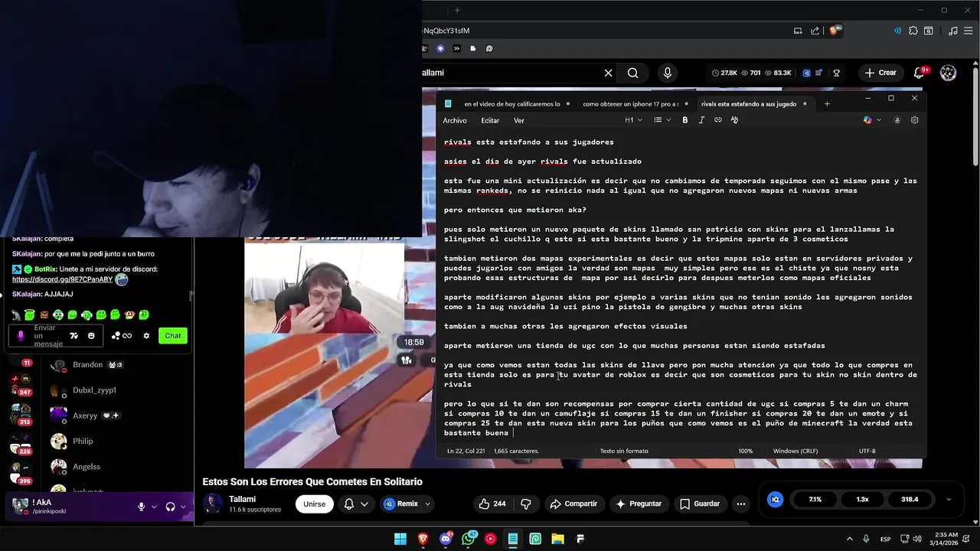This screenshot has width=980, height=551.
Task: Expand Discord headphone options arrow
Action: pos(184,507)
